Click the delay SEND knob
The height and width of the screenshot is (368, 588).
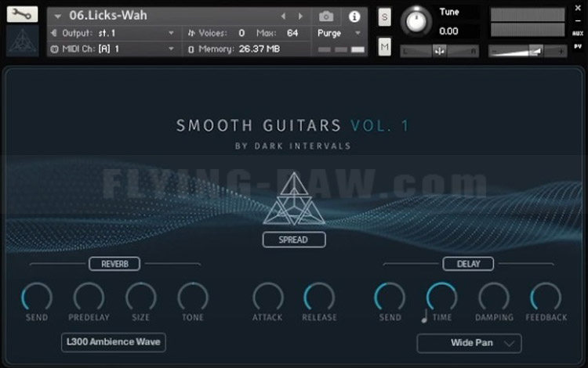[x=390, y=298]
